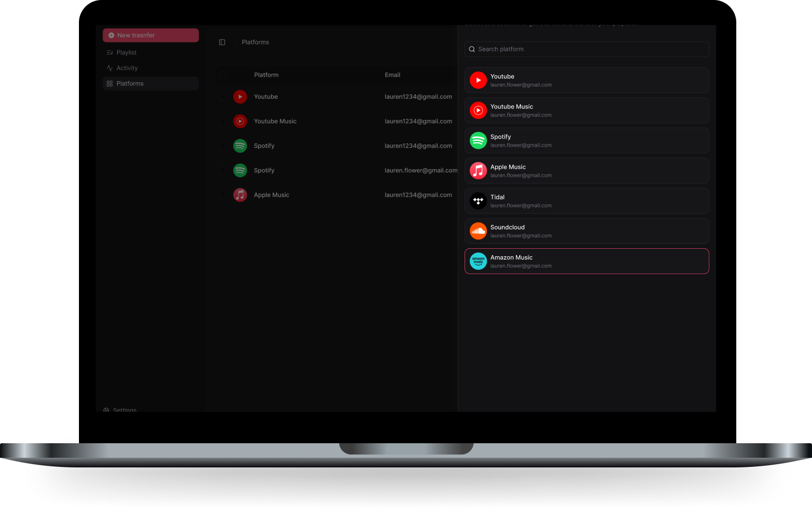Open the Soundcloud account entry

586,230
